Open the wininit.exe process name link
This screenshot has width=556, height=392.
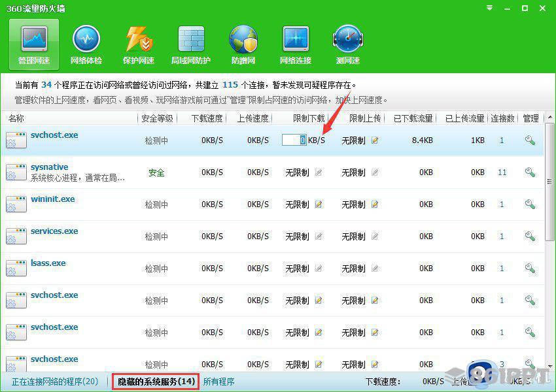tap(53, 199)
